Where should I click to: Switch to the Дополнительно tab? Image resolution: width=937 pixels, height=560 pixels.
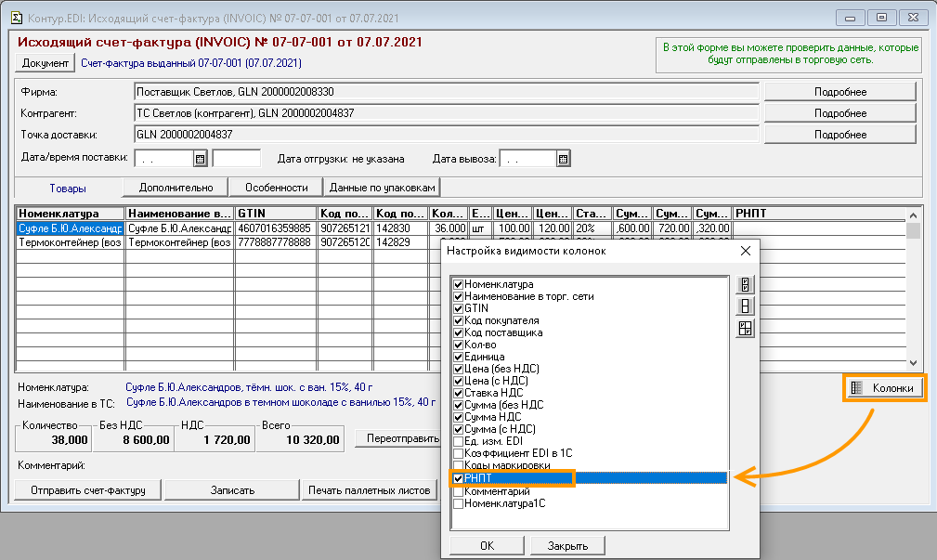176,188
